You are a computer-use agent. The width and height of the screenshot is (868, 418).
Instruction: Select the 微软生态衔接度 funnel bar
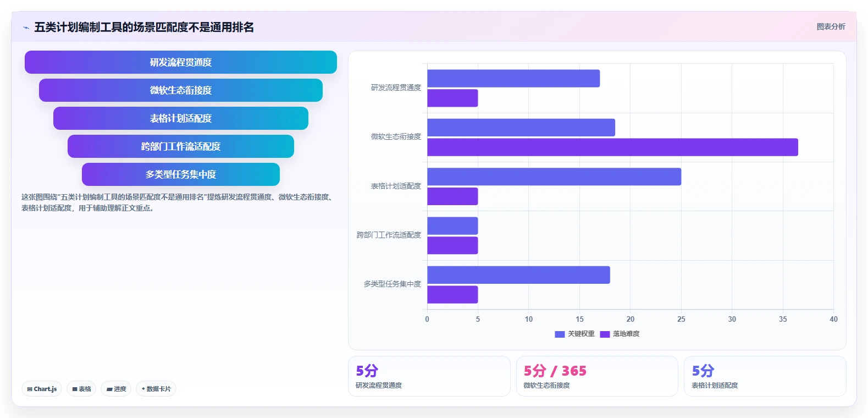tap(181, 90)
